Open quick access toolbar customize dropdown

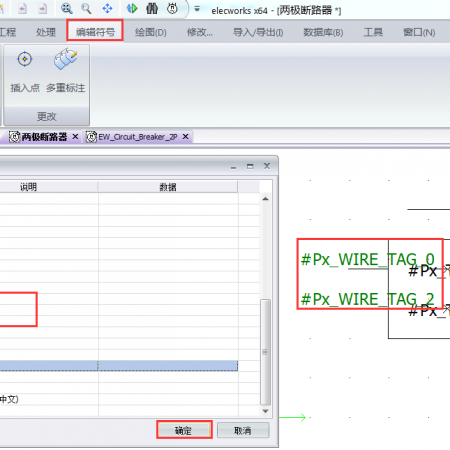tap(197, 8)
